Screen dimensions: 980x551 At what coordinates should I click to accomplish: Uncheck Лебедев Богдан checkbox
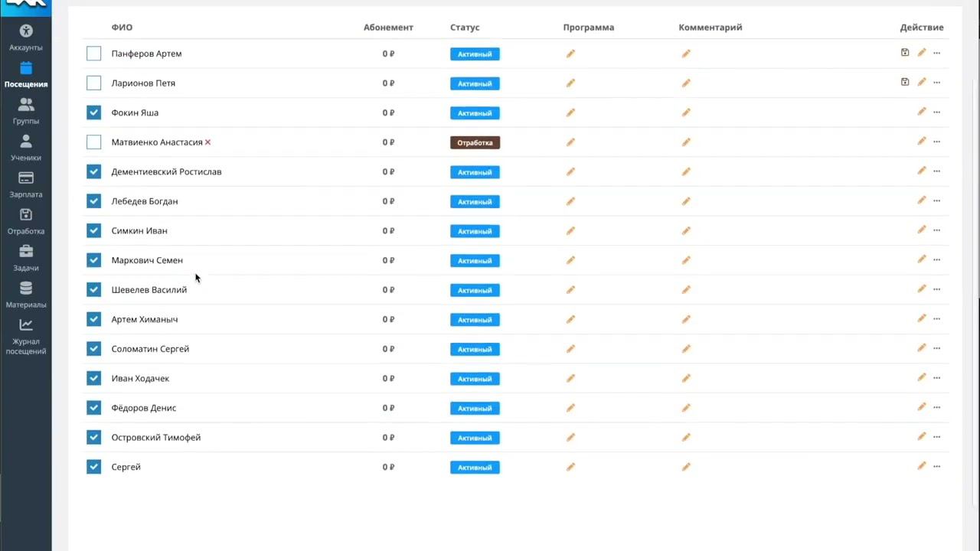(93, 201)
